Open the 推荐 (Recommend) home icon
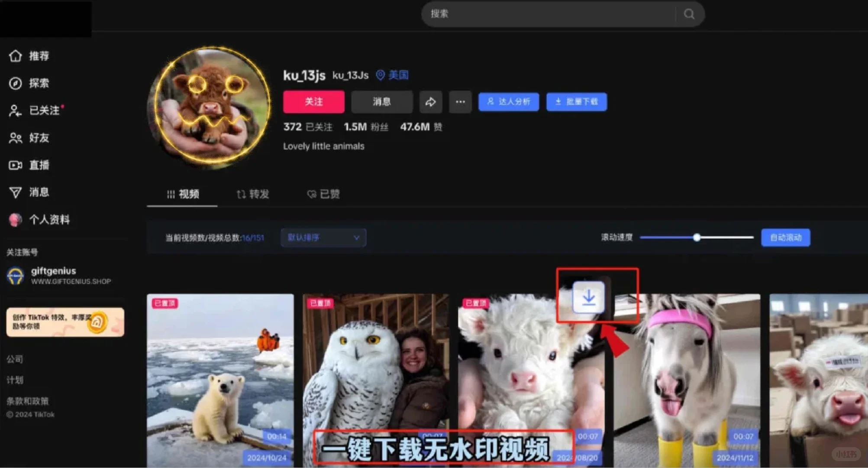Image resolution: width=868 pixels, height=468 pixels. point(16,56)
